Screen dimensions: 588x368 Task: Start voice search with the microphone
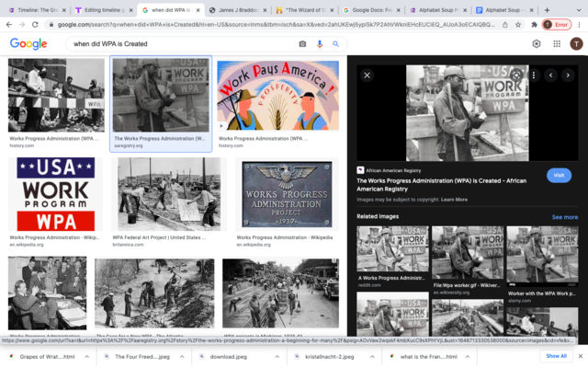click(320, 44)
